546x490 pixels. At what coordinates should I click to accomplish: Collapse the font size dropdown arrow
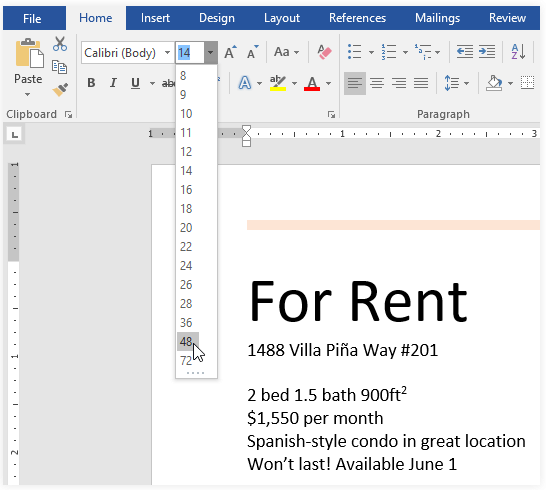pyautogui.click(x=211, y=53)
